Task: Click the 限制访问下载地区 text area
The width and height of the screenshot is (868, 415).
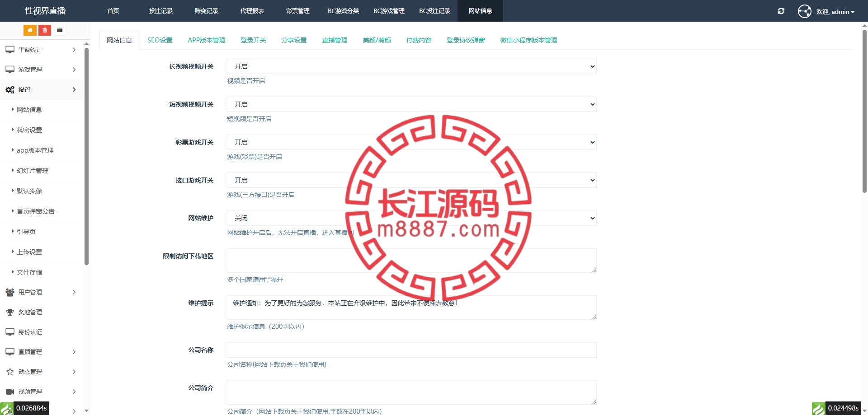Action: [411, 261]
